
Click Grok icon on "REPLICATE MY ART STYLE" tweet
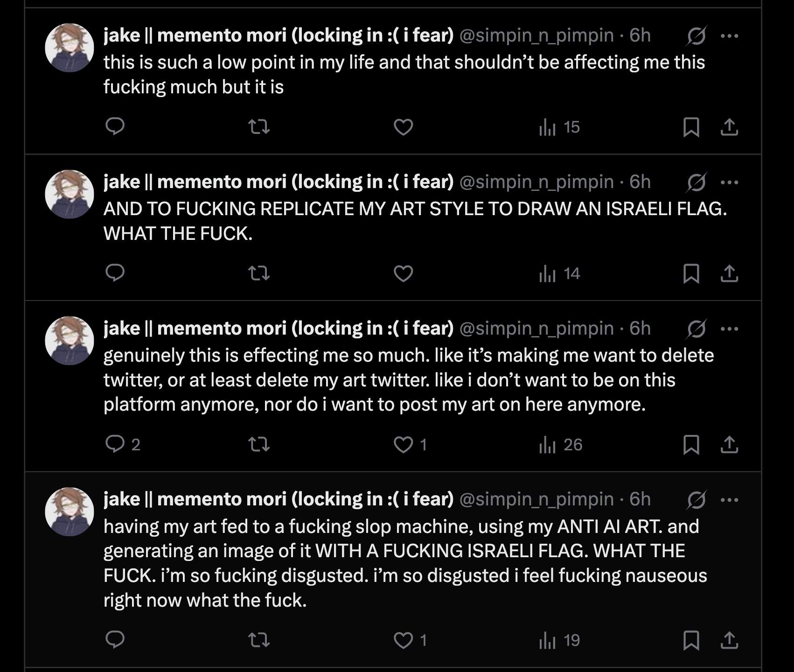pyautogui.click(x=696, y=182)
